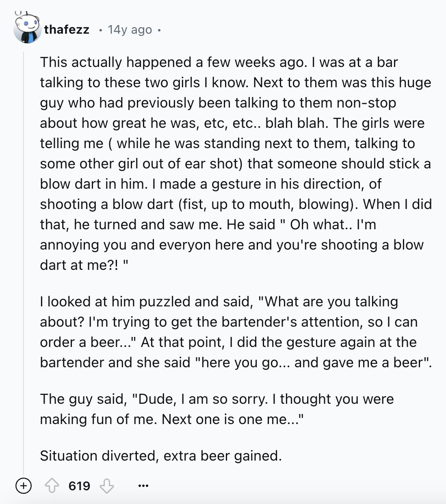
Task: Select the paragraph starting "The guy said"
Action: pos(217,409)
